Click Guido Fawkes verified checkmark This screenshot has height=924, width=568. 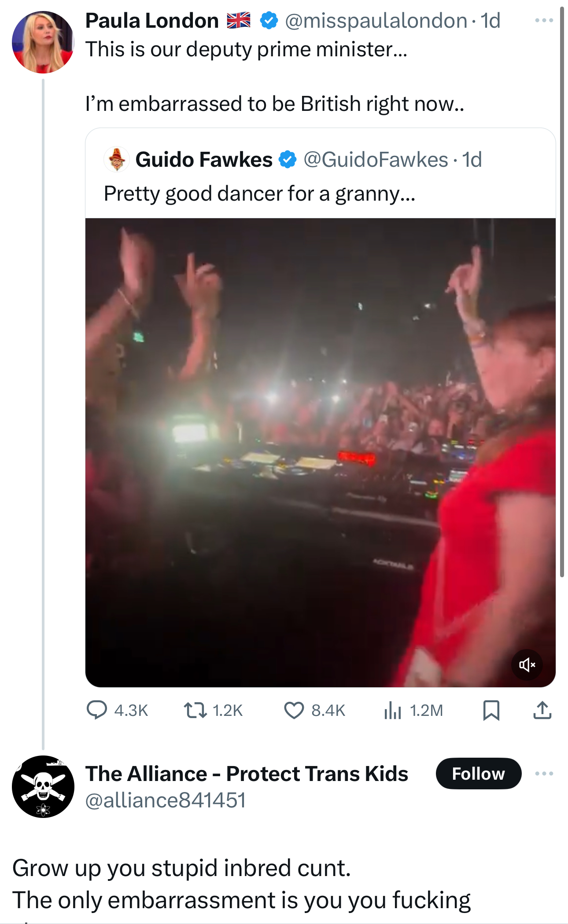coord(288,159)
